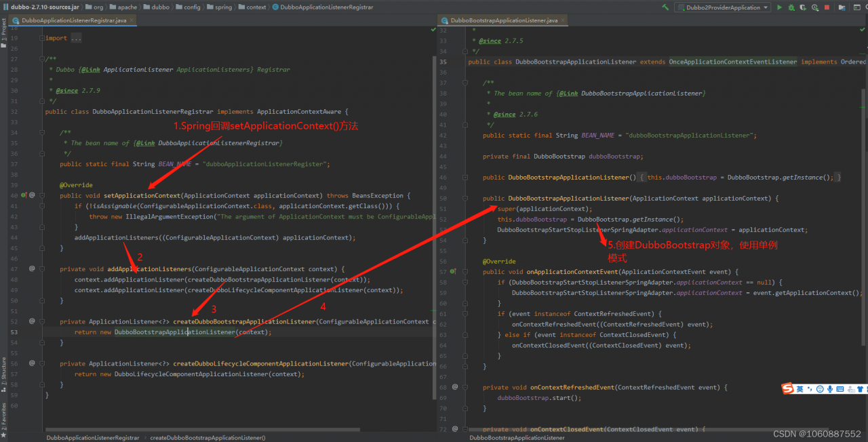Collapse the class Javadoc on the left editor's line 27
868x442 pixels.
pos(42,59)
